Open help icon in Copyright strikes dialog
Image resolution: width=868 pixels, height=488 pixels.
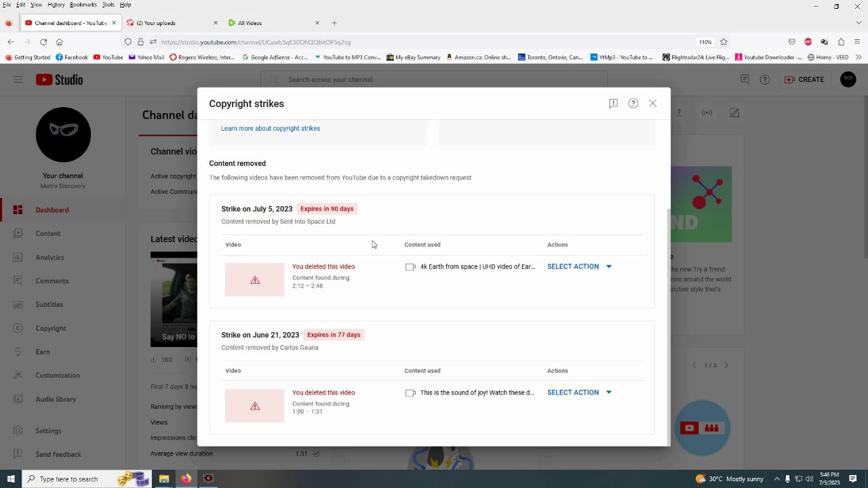pos(633,103)
